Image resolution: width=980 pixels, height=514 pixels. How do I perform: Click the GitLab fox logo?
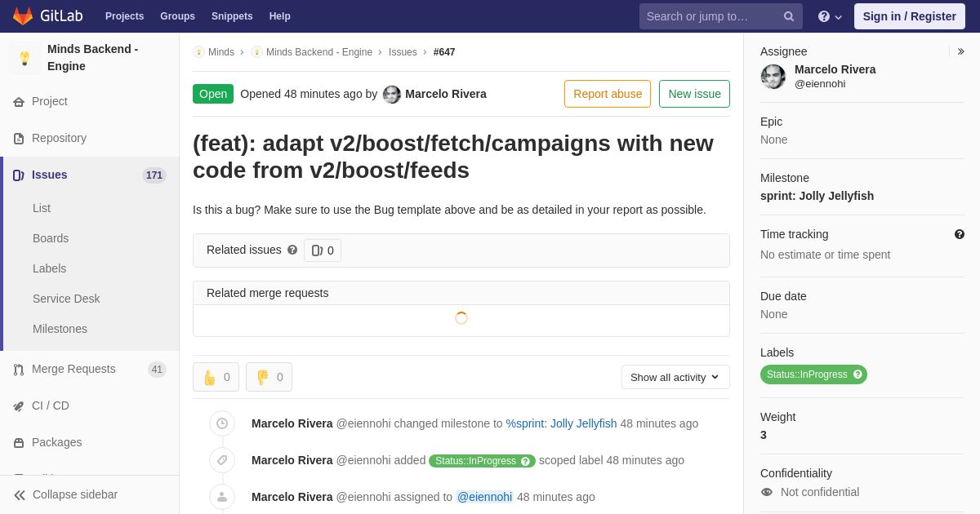click(23, 16)
